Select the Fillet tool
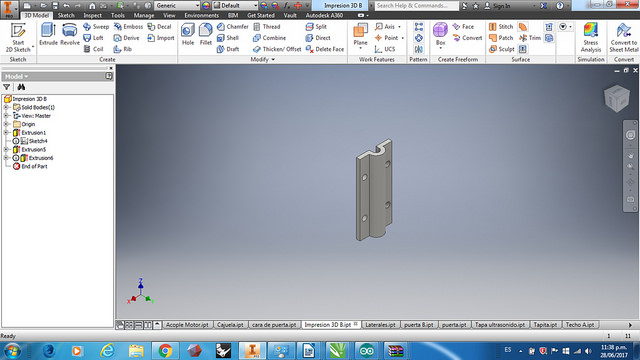 [205, 34]
